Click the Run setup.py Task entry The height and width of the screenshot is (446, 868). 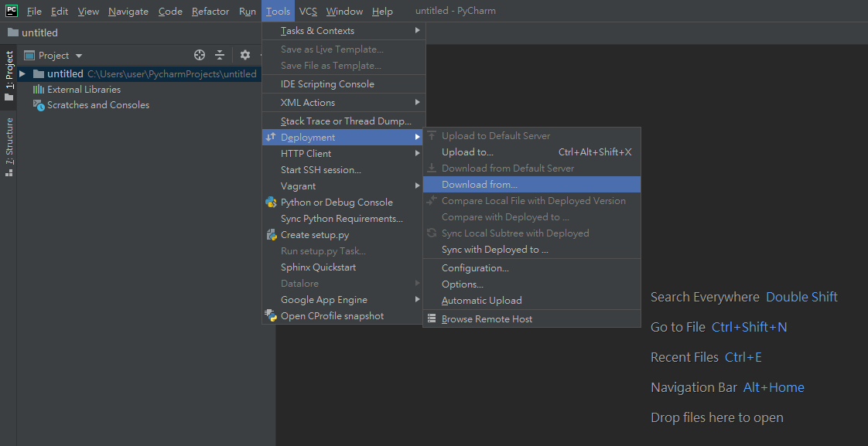[343, 251]
